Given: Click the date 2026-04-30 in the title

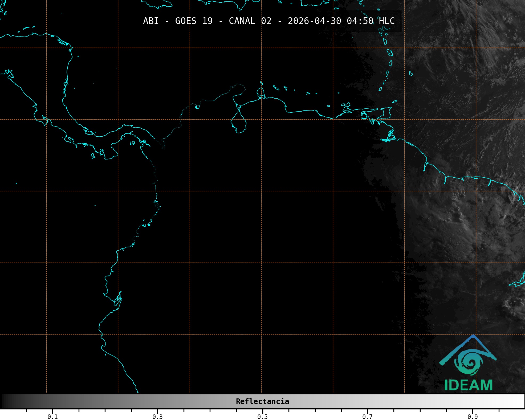Looking at the screenshot, I should click(x=314, y=21).
